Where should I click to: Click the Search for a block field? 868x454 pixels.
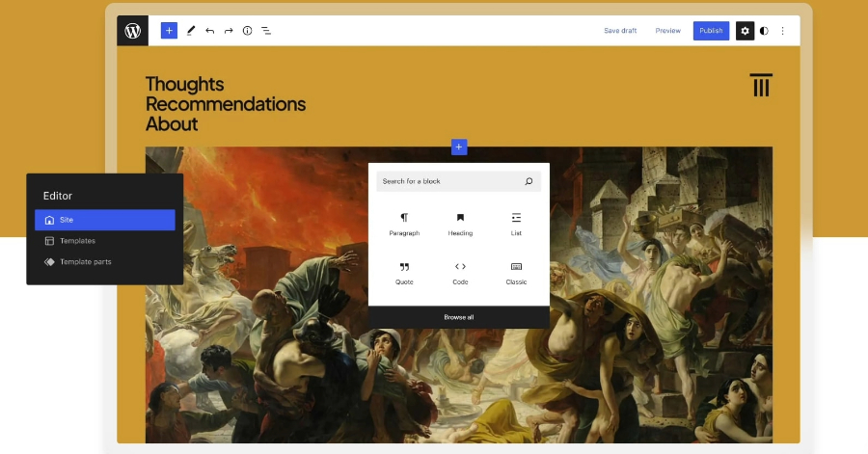(458, 181)
